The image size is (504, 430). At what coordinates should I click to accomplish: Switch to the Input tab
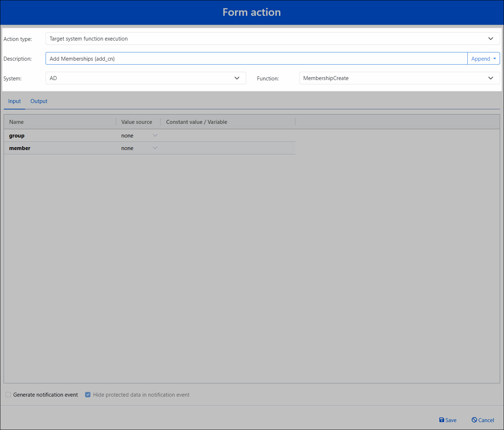click(x=14, y=101)
